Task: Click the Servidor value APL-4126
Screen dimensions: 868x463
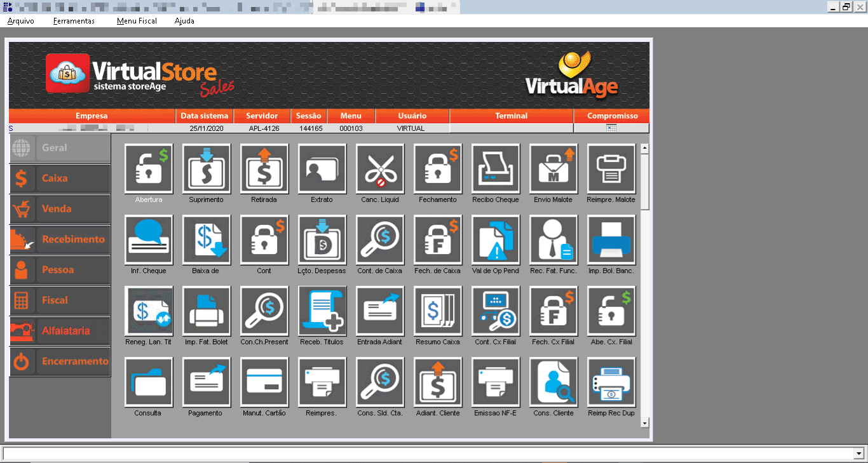Action: click(262, 128)
